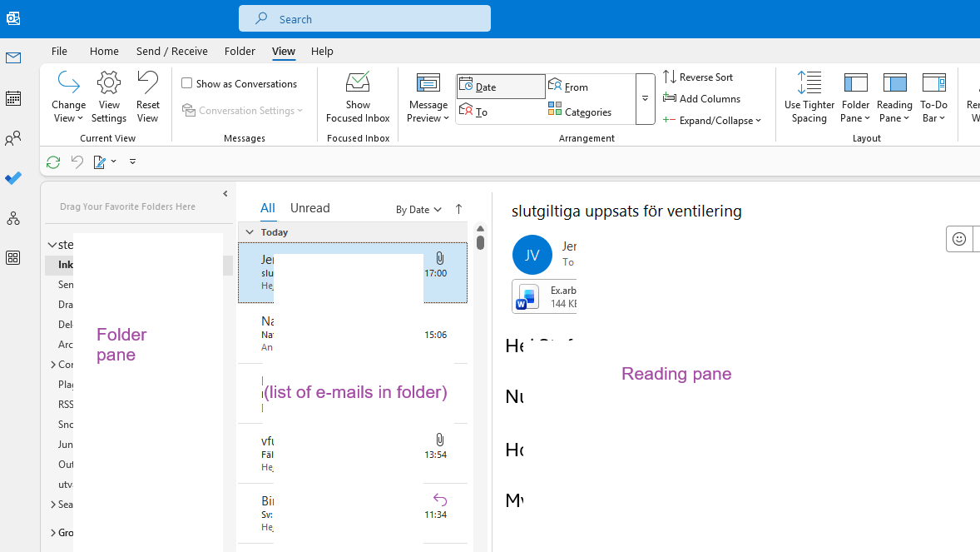The height and width of the screenshot is (552, 980).
Task: Click scrollbar up arrow in message list
Action: point(480,228)
